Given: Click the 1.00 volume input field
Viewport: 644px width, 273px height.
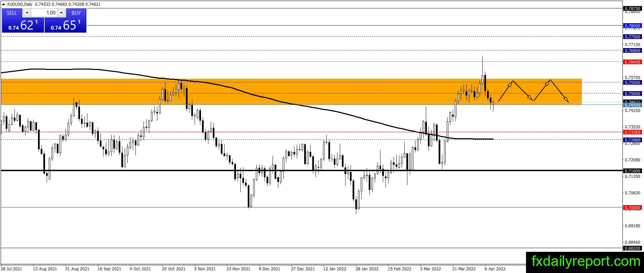Looking at the screenshot, I should pos(44,13).
